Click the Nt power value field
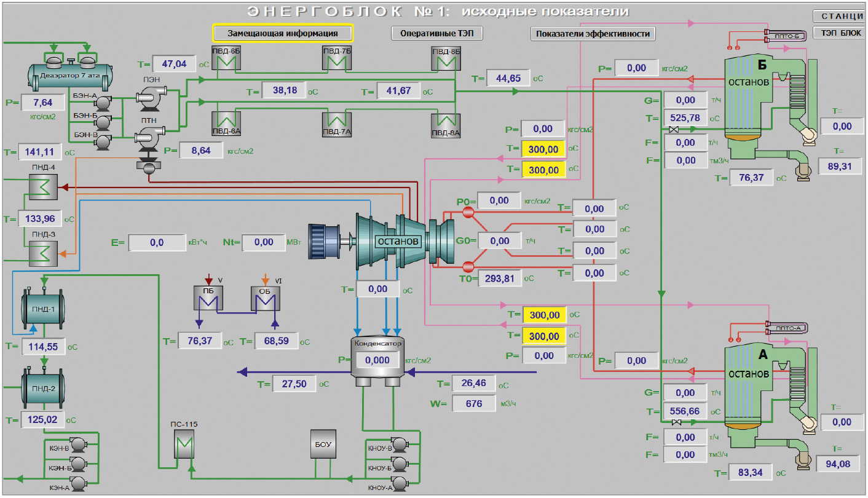 click(264, 242)
